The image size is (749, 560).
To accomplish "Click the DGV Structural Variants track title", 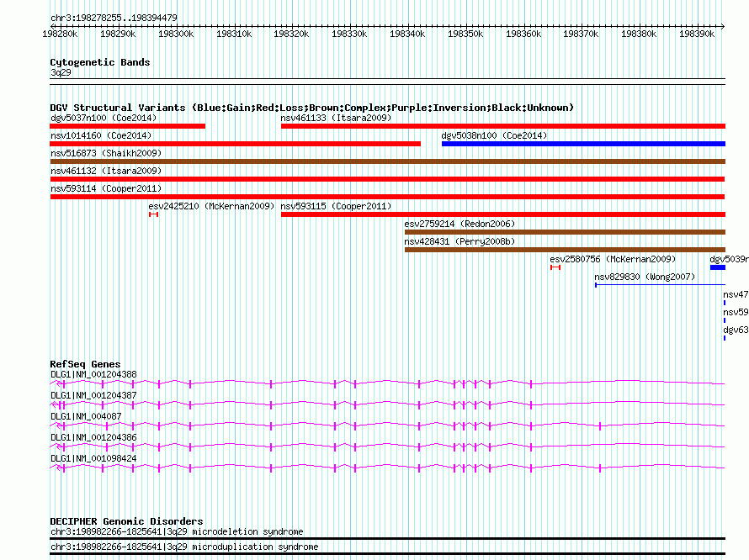I will click(x=311, y=108).
